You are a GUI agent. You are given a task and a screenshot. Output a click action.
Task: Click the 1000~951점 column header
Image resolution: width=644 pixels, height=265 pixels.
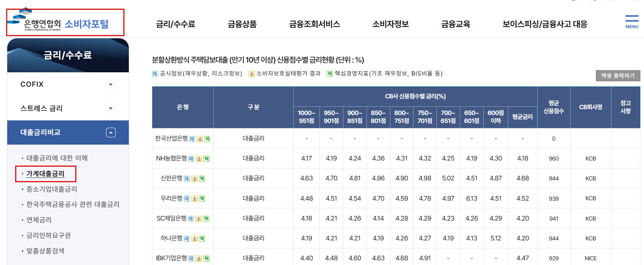306,117
